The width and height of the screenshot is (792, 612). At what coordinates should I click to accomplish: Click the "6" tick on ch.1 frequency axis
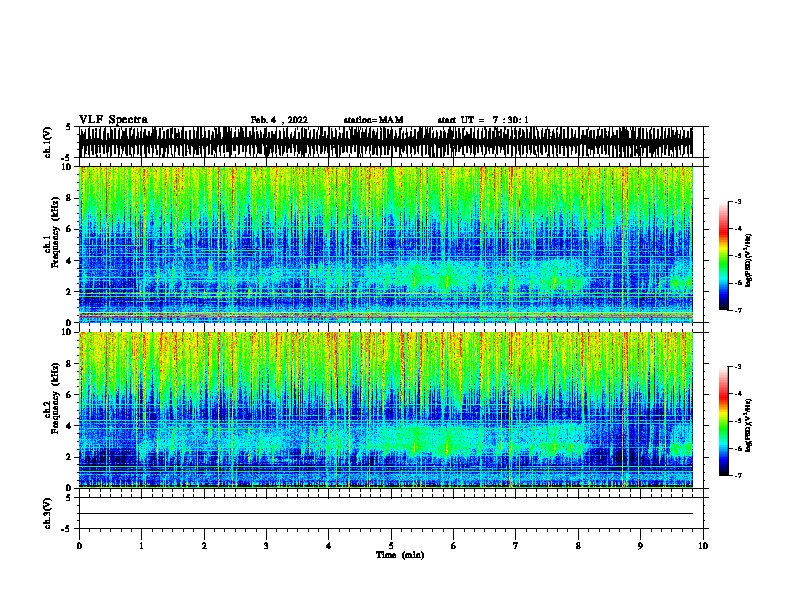[x=71, y=229]
